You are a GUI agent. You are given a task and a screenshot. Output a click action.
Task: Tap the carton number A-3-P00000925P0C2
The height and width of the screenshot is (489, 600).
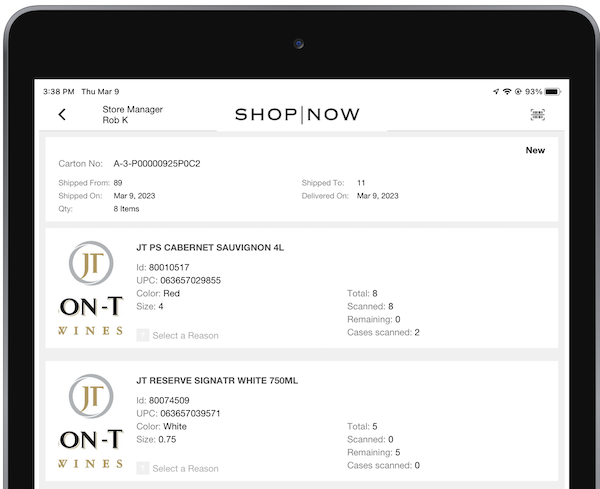pyautogui.click(x=157, y=164)
